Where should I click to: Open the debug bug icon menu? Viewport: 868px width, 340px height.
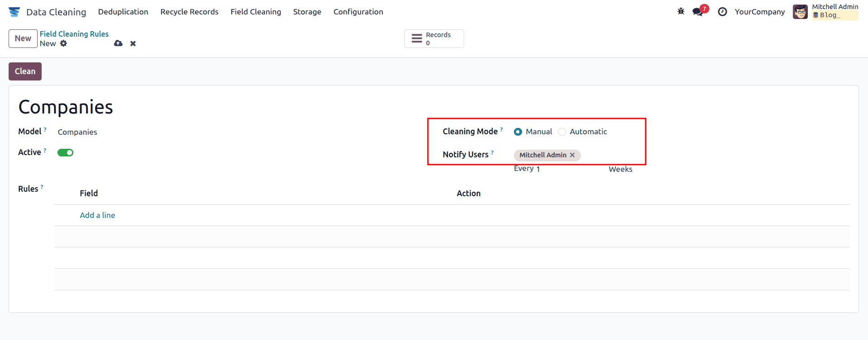pyautogui.click(x=681, y=12)
